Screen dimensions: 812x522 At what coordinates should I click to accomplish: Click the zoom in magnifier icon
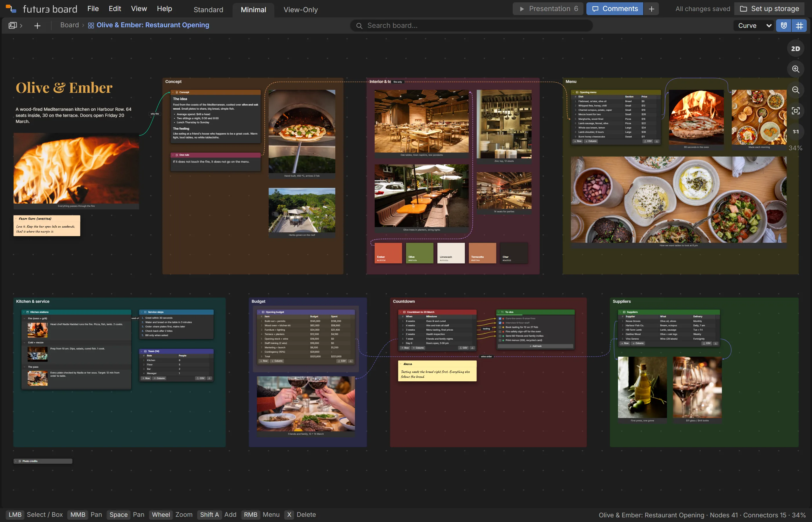[x=795, y=69]
